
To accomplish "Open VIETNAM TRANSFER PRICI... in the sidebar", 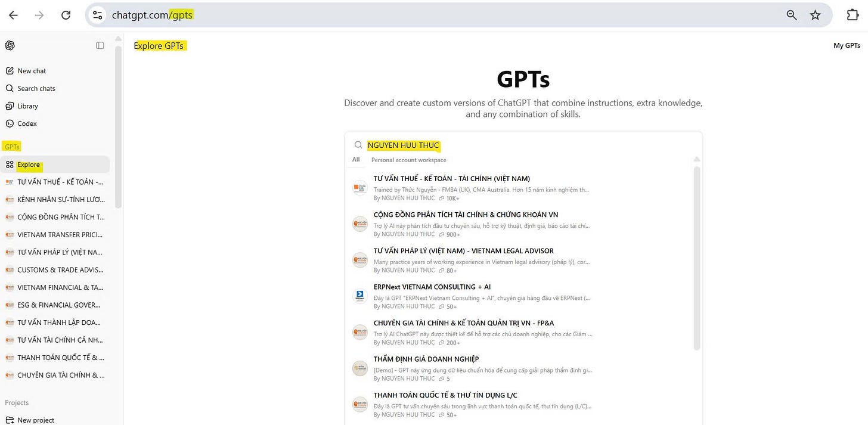I will pyautogui.click(x=56, y=235).
